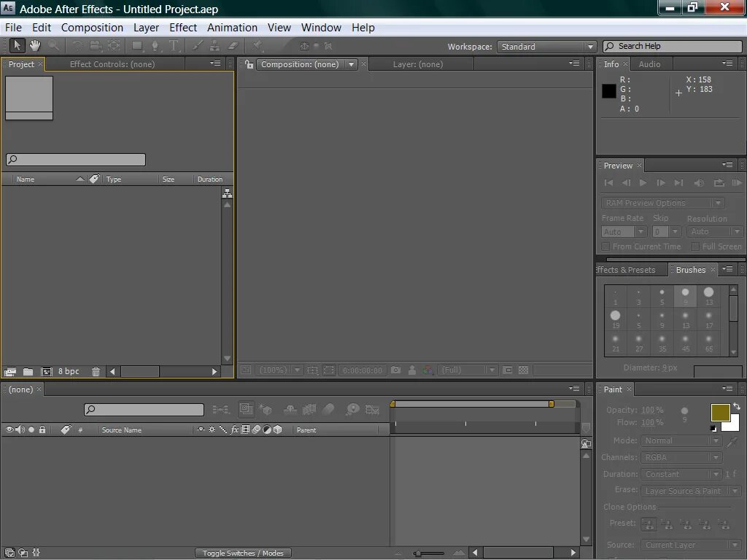Click Toggle Switches / Modes button
The image size is (747, 560).
(x=243, y=553)
